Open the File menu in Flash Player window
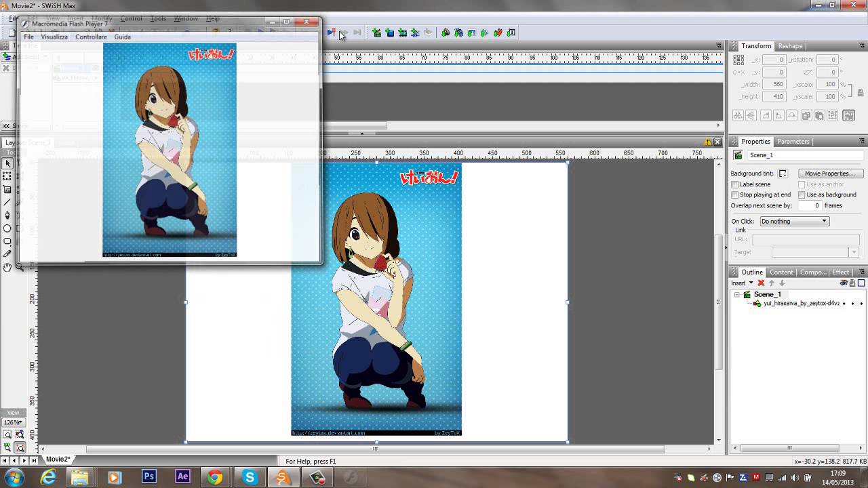Screen dimensions: 868x488 pos(29,37)
